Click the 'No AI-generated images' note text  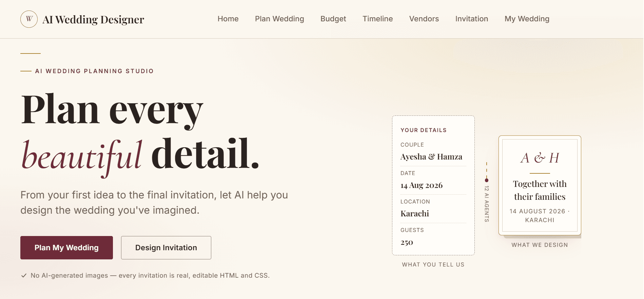coord(150,276)
